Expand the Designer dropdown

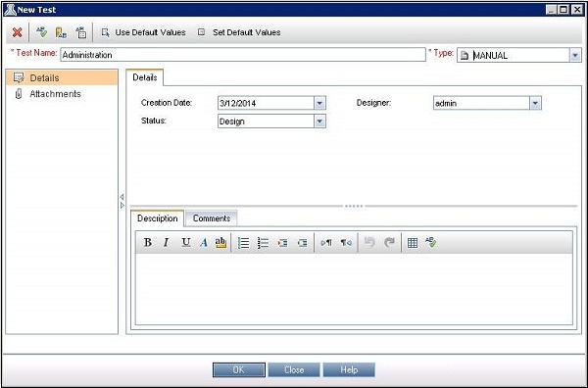[535, 103]
